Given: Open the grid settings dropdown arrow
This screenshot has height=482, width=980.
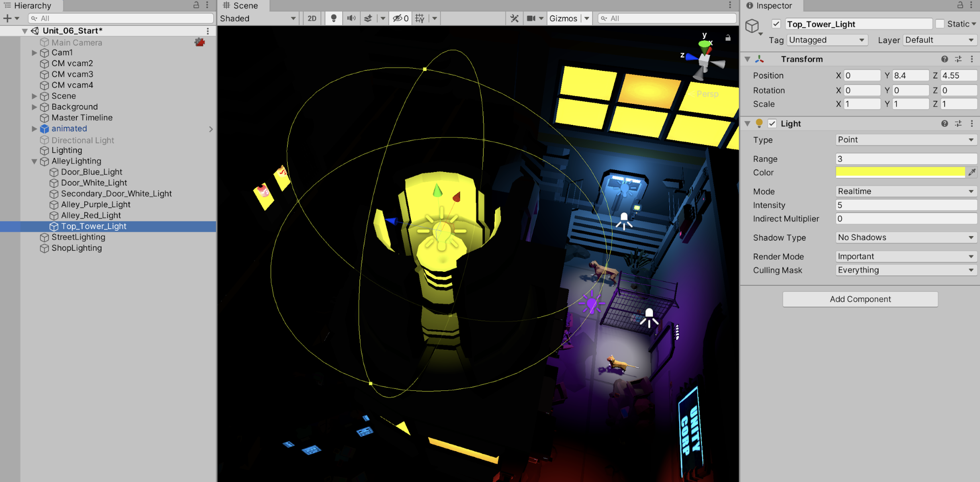Looking at the screenshot, I should click(434, 19).
